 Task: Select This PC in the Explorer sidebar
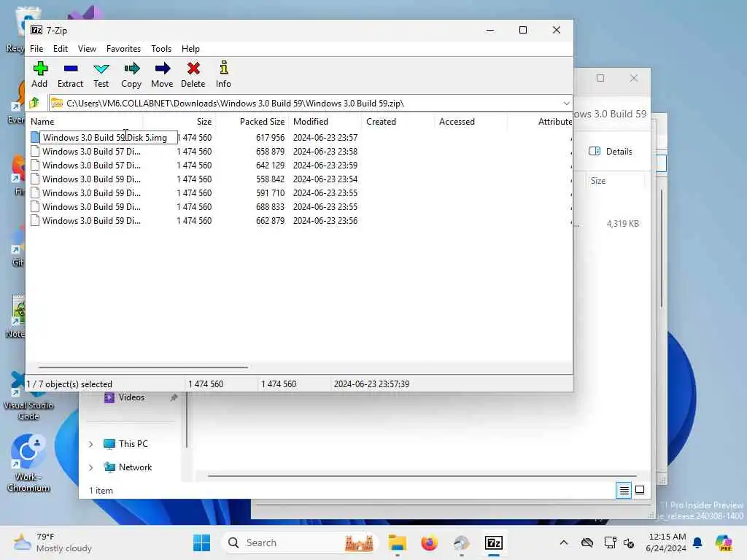(x=125, y=444)
